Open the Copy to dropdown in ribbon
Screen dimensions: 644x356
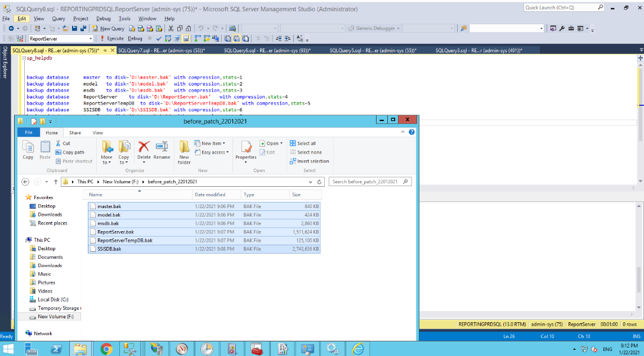click(124, 152)
